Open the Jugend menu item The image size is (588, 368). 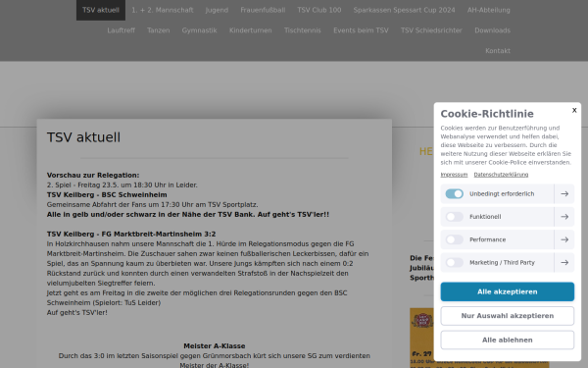click(x=217, y=10)
